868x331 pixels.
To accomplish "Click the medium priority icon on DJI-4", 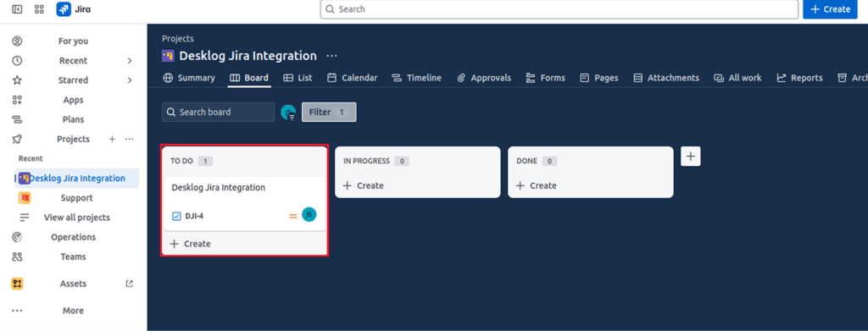I will [293, 216].
